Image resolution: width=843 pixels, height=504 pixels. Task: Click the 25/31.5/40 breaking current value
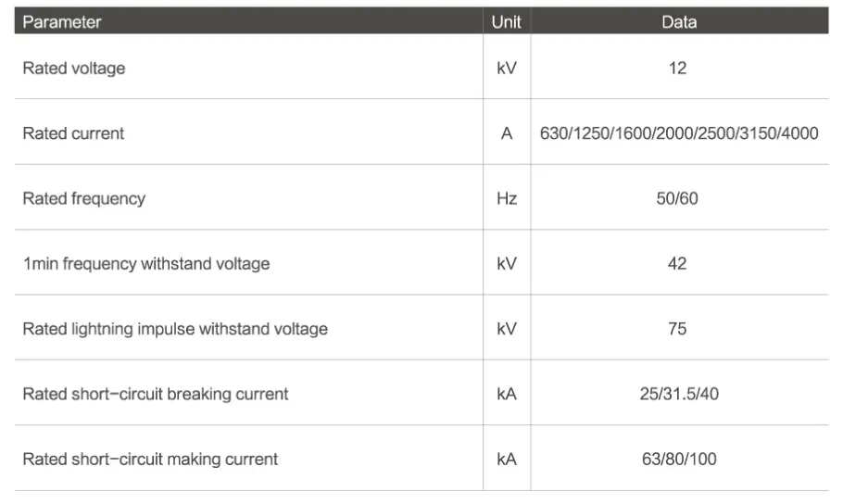click(x=679, y=394)
